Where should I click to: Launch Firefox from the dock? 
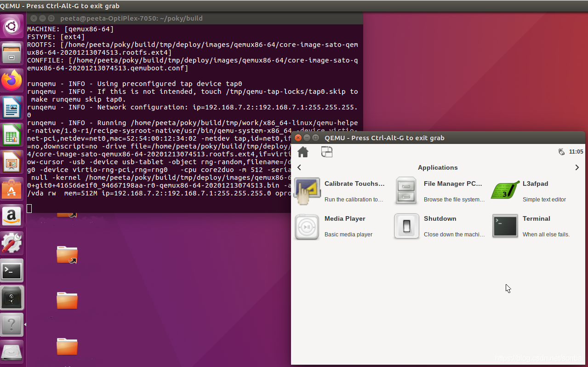tap(12, 80)
